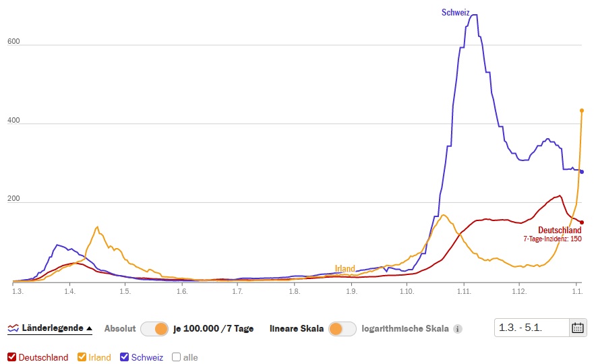Click the Deutschland endpoint dot on chart
This screenshot has height=364, width=596.
582,222
